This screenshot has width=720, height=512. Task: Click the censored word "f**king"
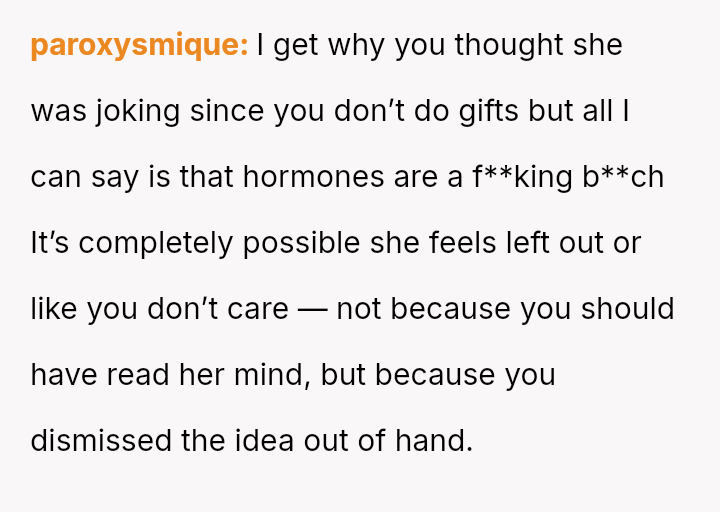coord(522,178)
